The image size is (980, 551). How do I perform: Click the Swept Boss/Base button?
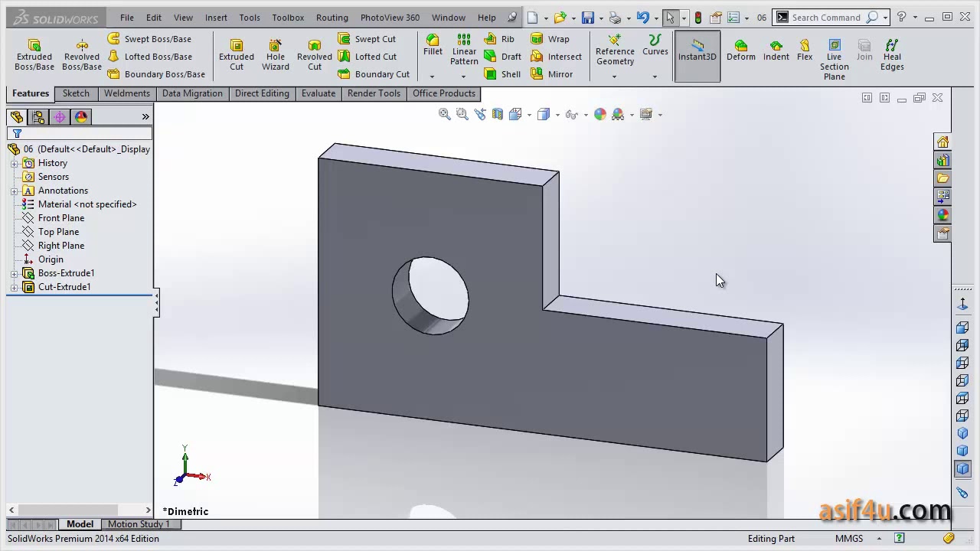click(149, 39)
